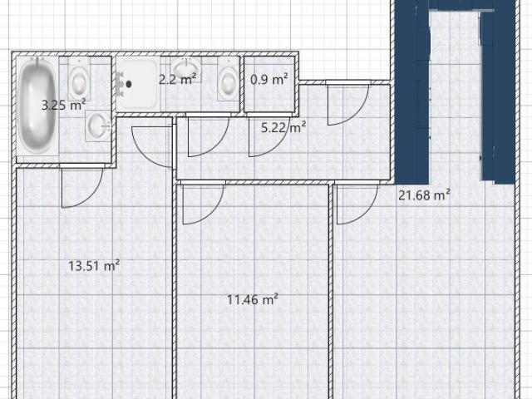This screenshot has height=399, width=532.
Task: Select the door below the 3.25 m² bathroom
Action: point(81,186)
